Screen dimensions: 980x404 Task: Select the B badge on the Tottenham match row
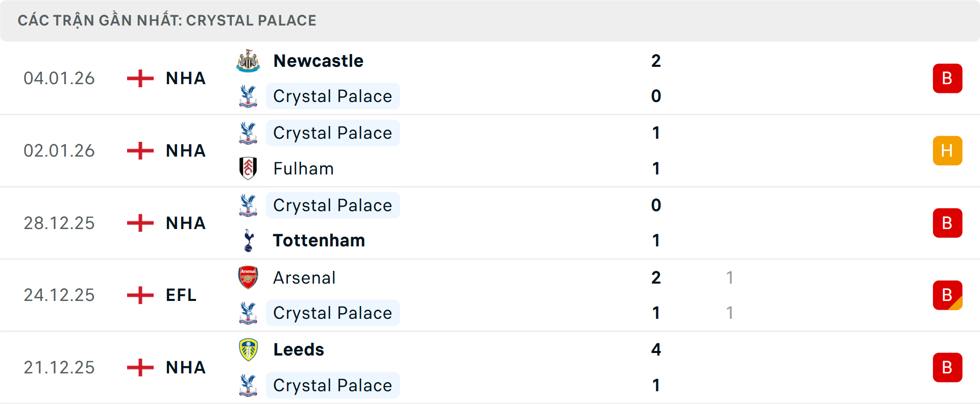click(947, 223)
